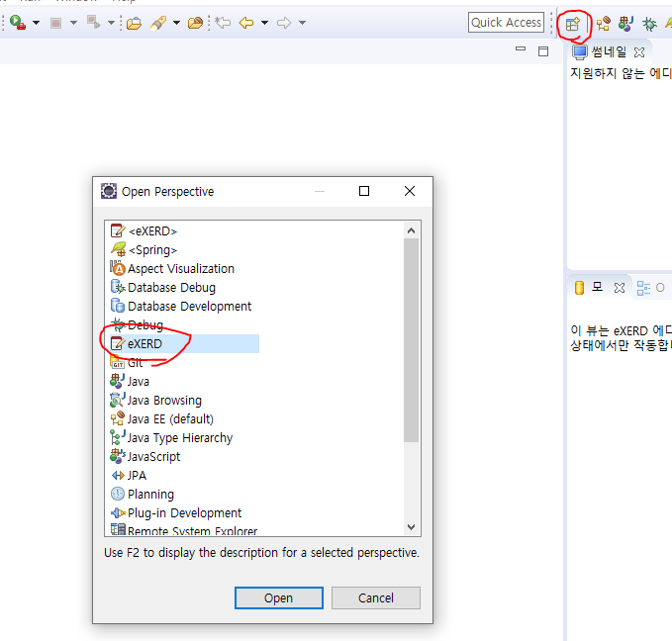Click the gray Stop toolbar icon

[55, 23]
